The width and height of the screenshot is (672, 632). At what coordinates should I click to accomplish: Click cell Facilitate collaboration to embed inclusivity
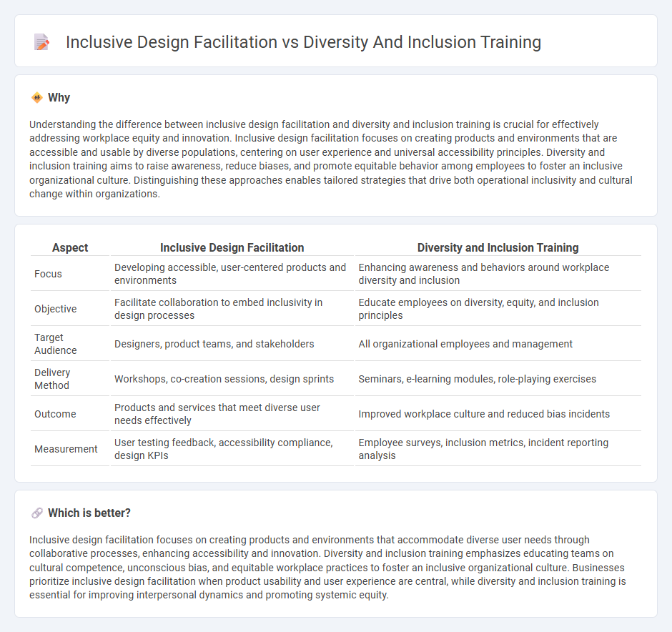tap(232, 309)
